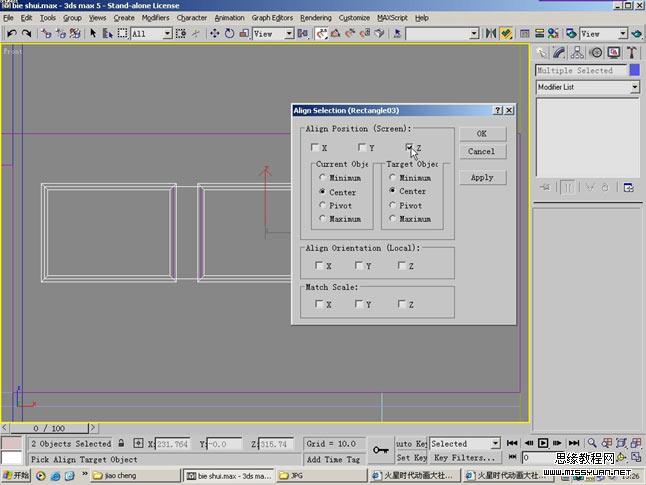
Task: Click the time slider 0 / 100
Action: (x=49, y=428)
